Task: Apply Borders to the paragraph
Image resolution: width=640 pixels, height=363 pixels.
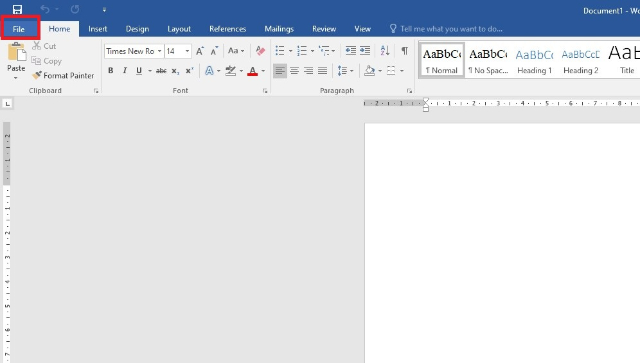Action: (x=391, y=71)
